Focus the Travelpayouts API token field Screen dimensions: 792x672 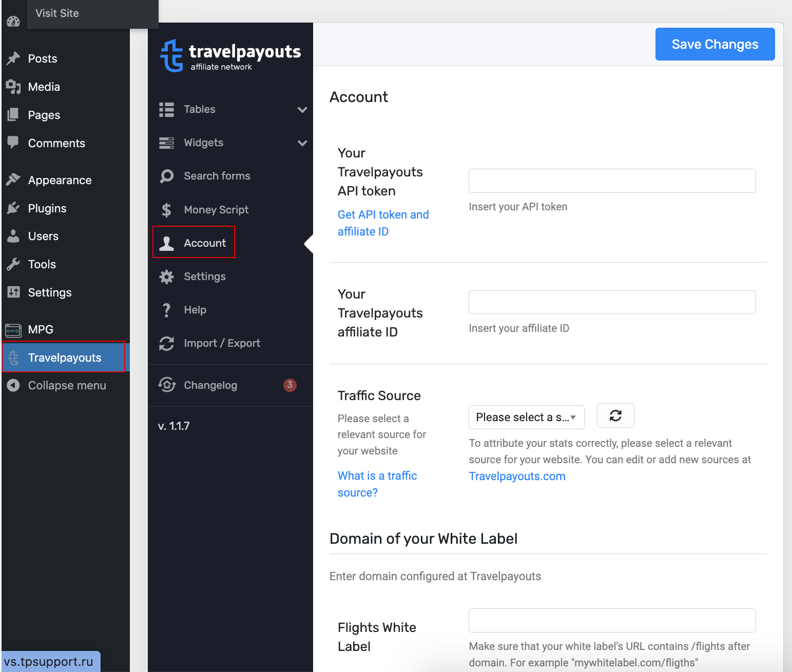[612, 181]
